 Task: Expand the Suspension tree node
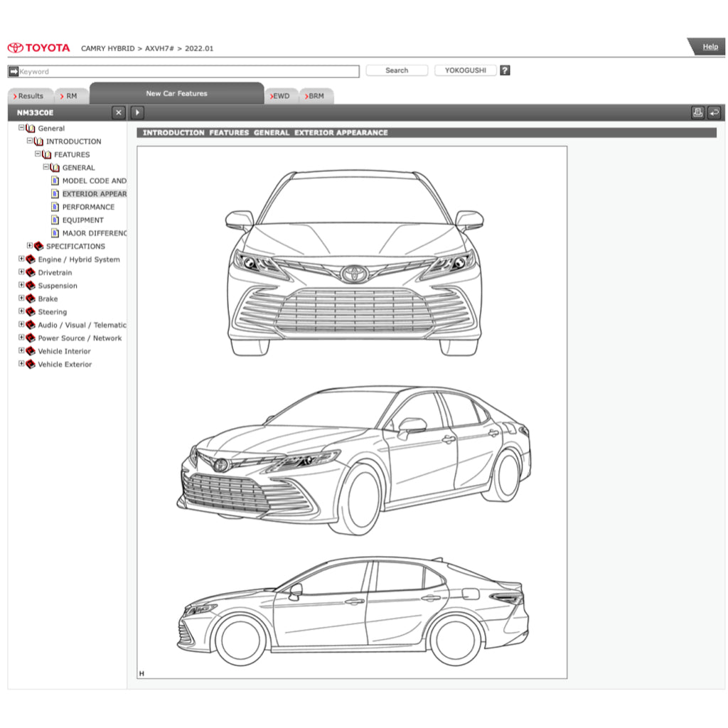tap(21, 285)
